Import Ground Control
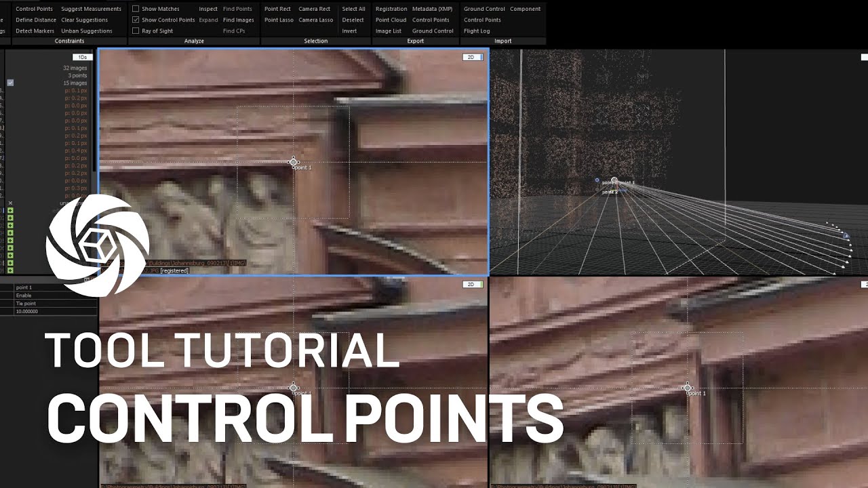 coord(484,9)
